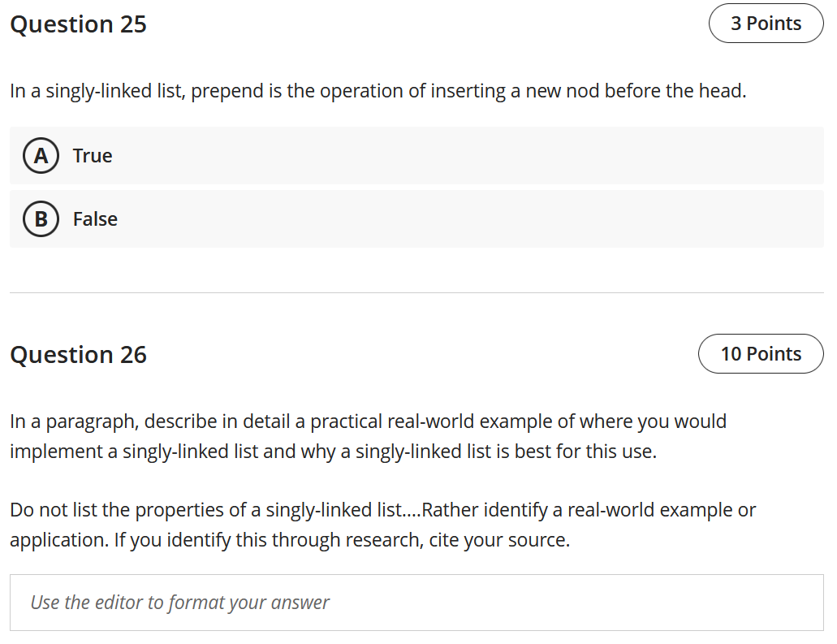837x644 pixels.
Task: Click the Question 26 heading
Action: point(79,354)
